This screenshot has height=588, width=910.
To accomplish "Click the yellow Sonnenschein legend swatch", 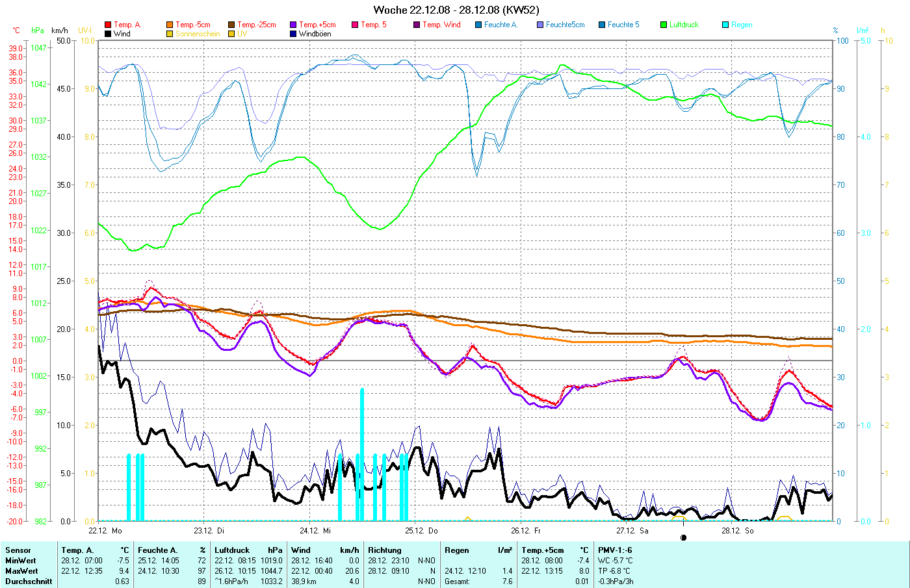I will click(170, 34).
